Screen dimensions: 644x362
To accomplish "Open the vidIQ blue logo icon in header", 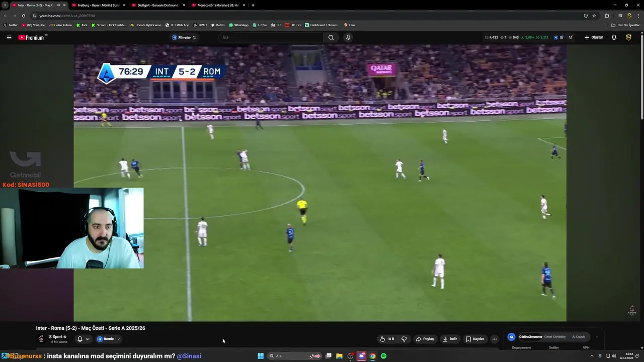I will coord(556,37).
